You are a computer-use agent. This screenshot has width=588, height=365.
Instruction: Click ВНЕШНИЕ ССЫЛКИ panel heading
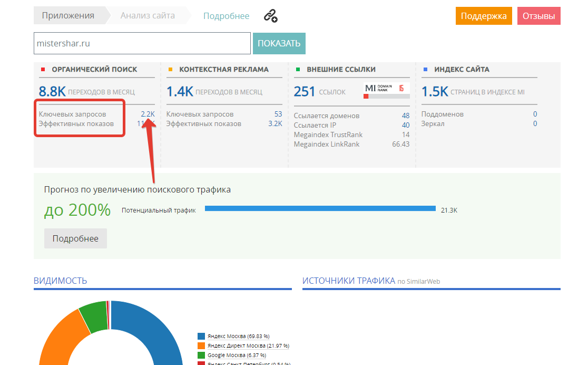coord(341,70)
